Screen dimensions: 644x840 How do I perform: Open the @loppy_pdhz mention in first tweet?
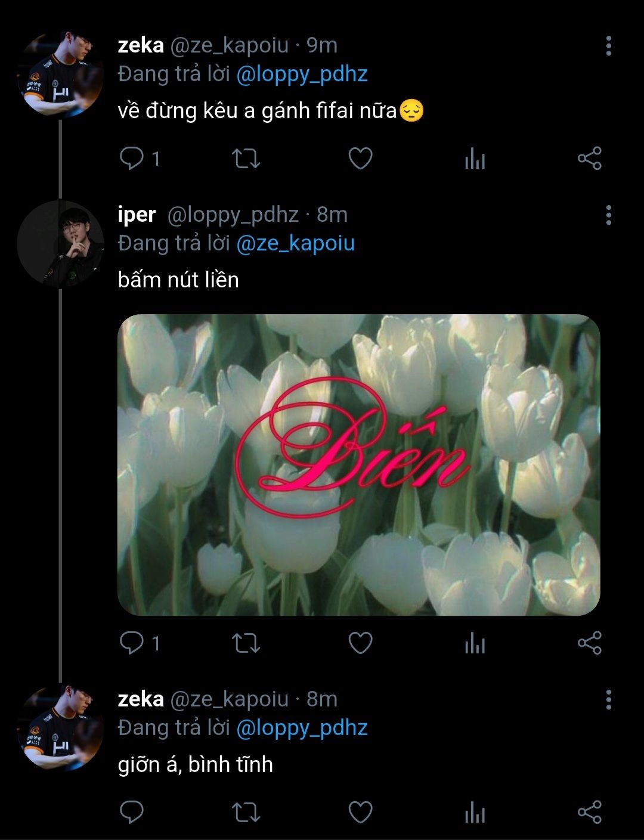click(302, 75)
